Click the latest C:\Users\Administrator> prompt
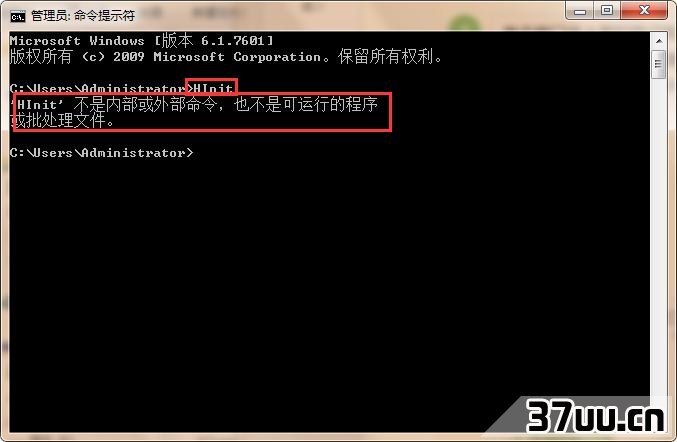Image resolution: width=677 pixels, height=442 pixels. 101,153
